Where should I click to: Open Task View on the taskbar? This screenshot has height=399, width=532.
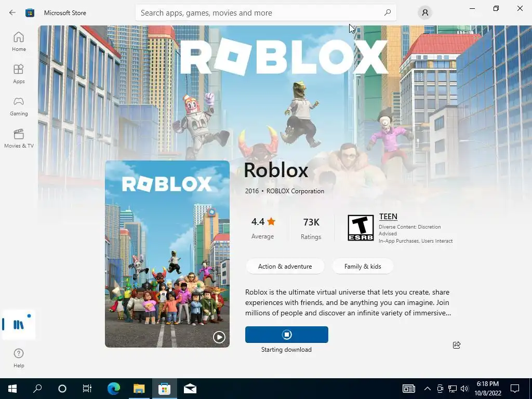pos(87,389)
